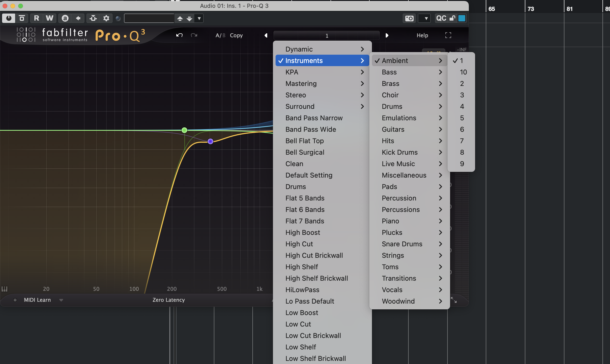Select the High Cut Brickwall preset

(x=314, y=255)
